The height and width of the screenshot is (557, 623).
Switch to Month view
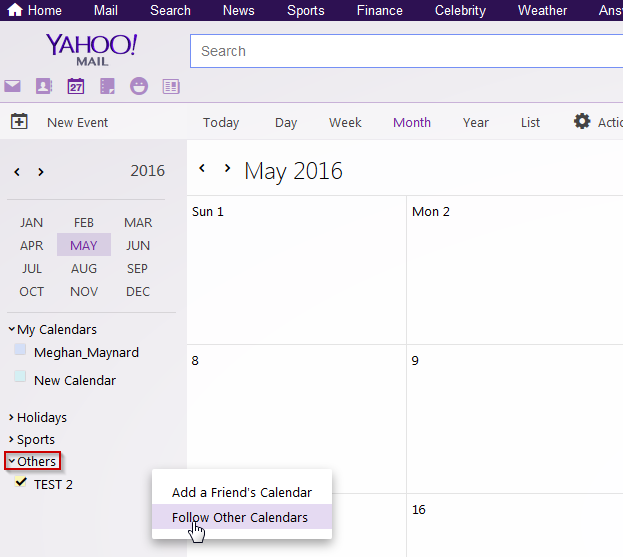pyautogui.click(x=412, y=122)
